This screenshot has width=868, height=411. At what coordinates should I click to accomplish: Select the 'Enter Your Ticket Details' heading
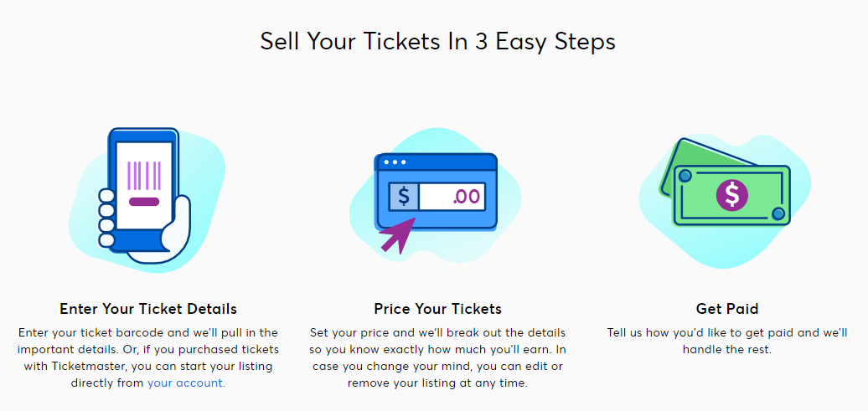(148, 309)
